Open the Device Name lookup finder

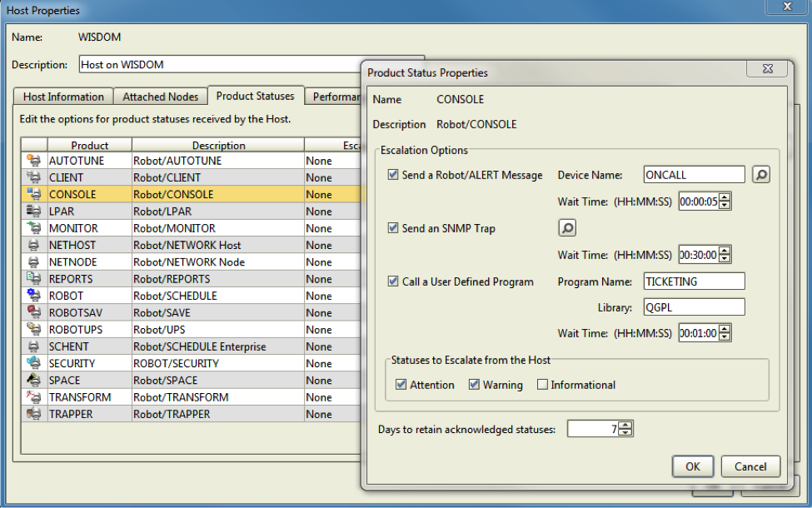[x=760, y=175]
